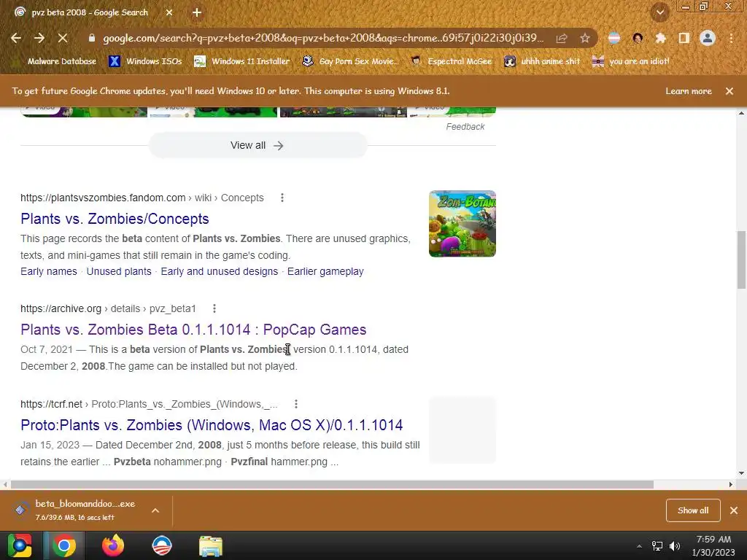Image resolution: width=747 pixels, height=560 pixels.
Task: Bookmark this page with the star icon
Action: pyautogui.click(x=585, y=38)
